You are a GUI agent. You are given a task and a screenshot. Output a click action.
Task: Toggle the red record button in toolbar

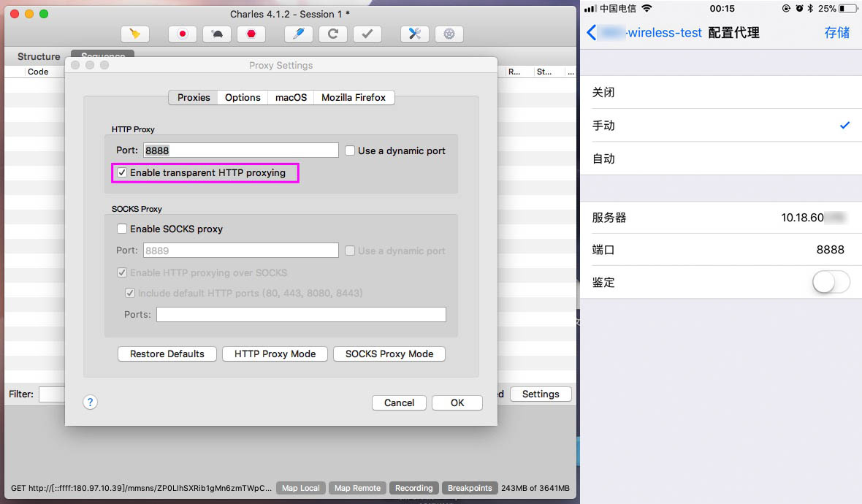[183, 34]
